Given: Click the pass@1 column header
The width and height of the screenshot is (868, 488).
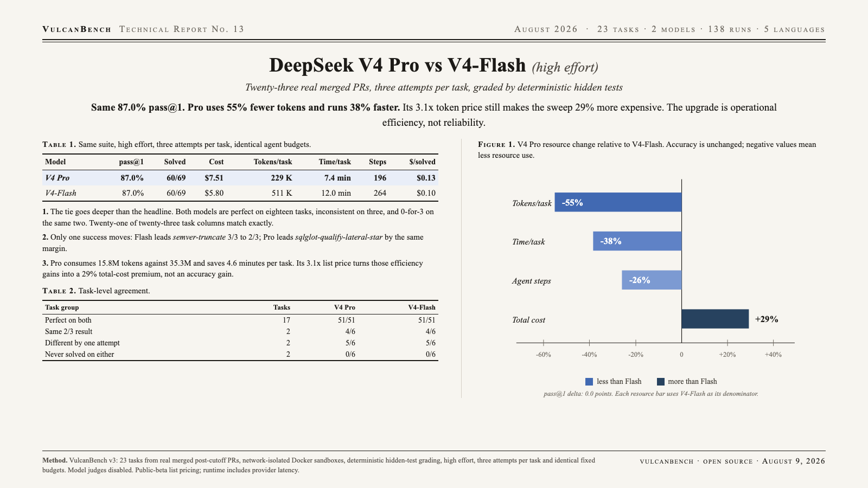Looking at the screenshot, I should [x=131, y=162].
